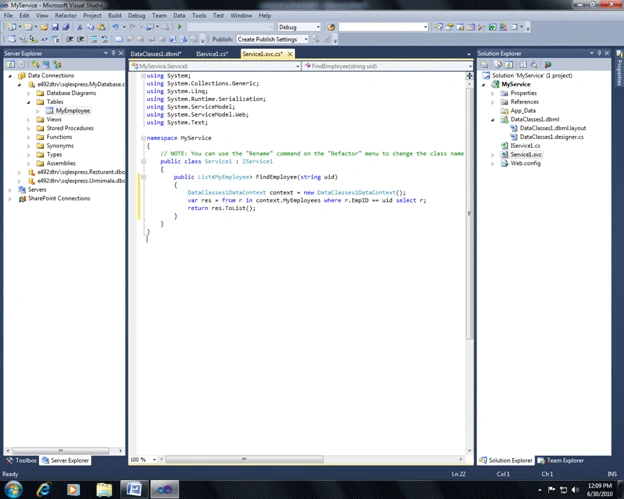
Task: Toggle auto-hide pin on Solution Explorer panel
Action: coord(599,53)
